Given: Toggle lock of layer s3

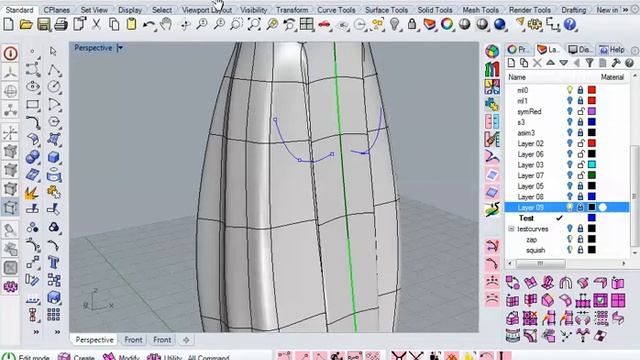Looking at the screenshot, I should tap(580, 122).
